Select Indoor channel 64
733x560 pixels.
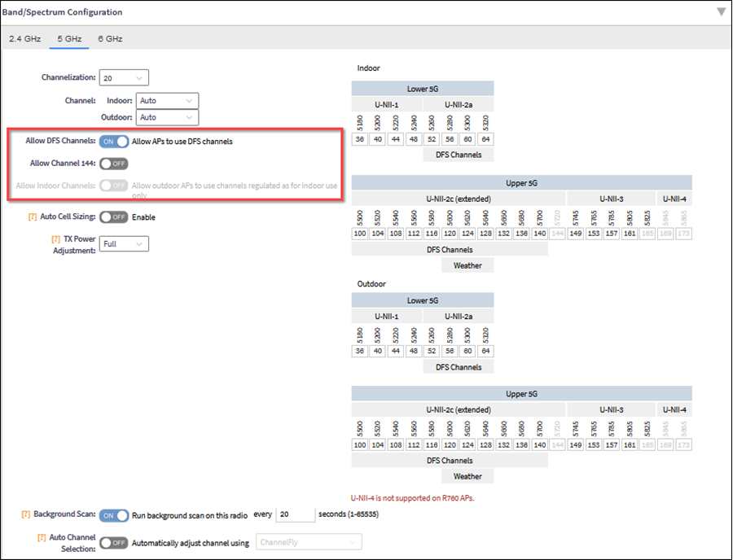click(485, 139)
